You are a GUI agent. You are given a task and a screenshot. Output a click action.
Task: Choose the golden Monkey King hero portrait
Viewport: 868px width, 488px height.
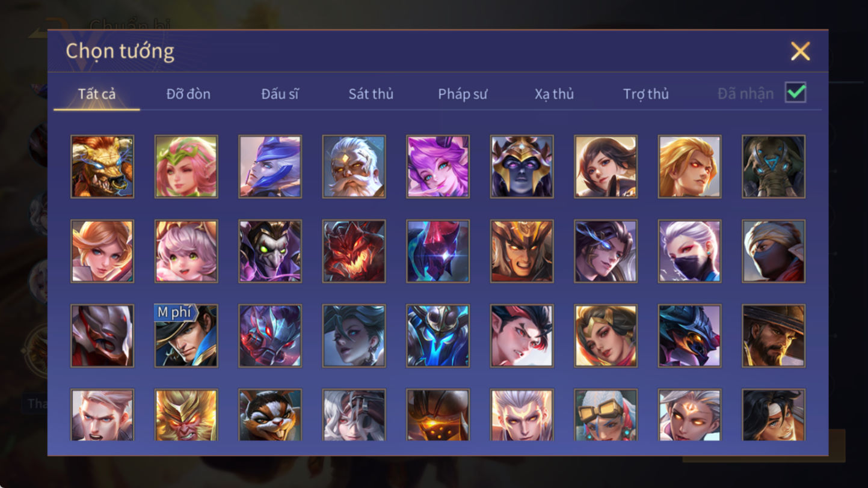pyautogui.click(x=186, y=415)
